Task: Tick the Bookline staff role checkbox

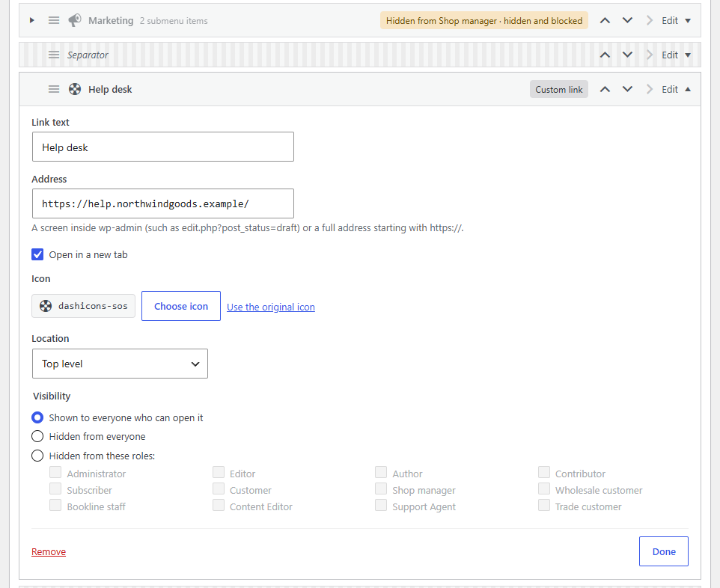Action: 55,506
